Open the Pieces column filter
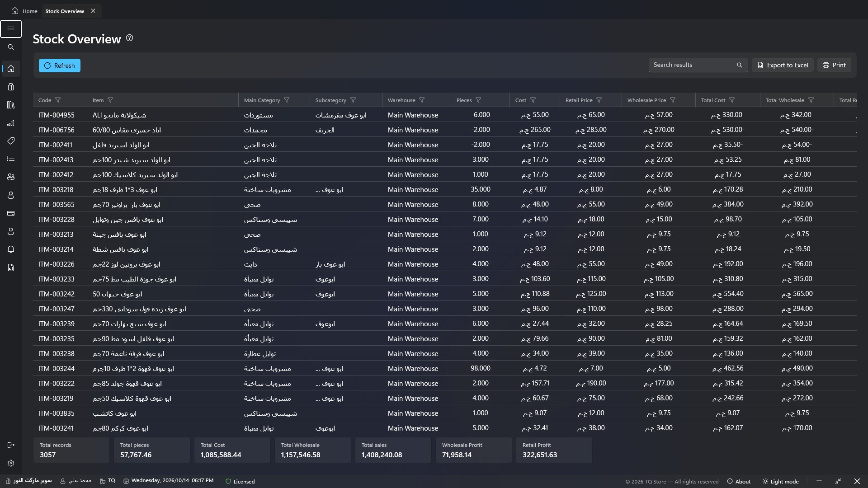The height and width of the screenshot is (488, 868). tap(478, 100)
